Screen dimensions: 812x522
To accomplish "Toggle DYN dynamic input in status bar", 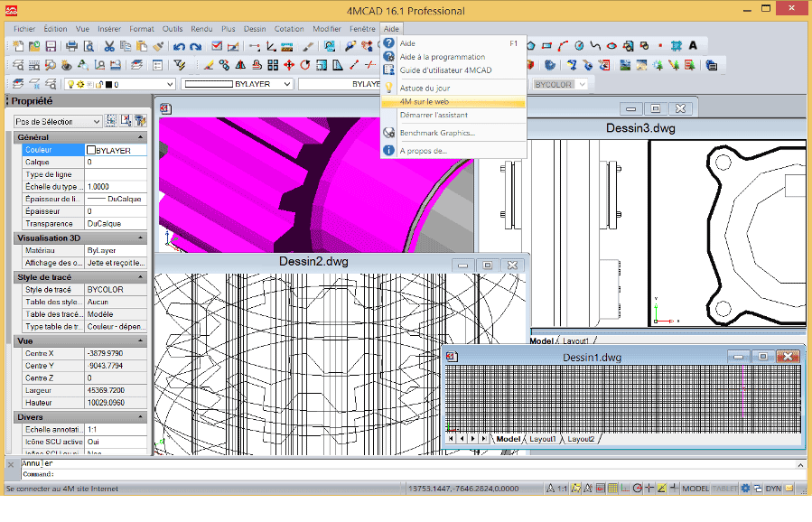I will pos(773,489).
